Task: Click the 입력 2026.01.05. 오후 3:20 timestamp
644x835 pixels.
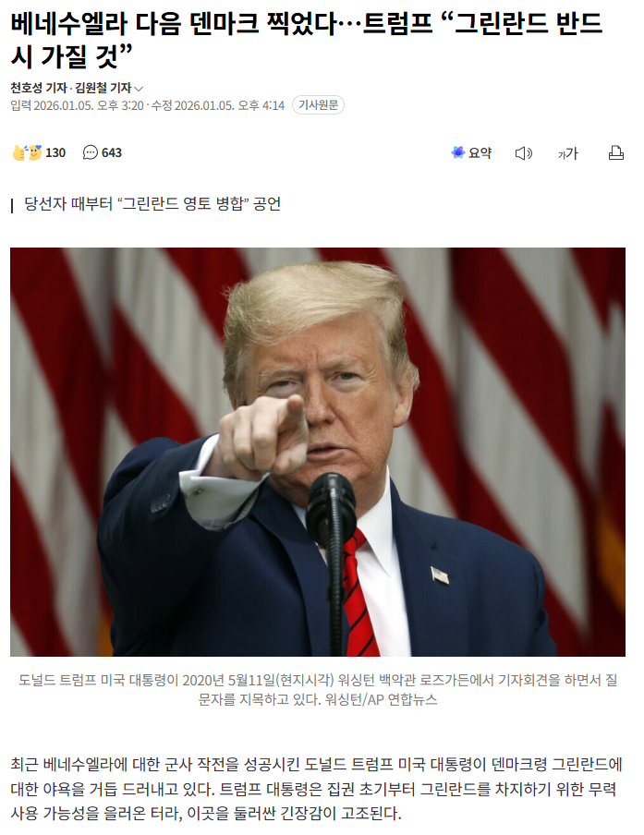Action: (78, 105)
